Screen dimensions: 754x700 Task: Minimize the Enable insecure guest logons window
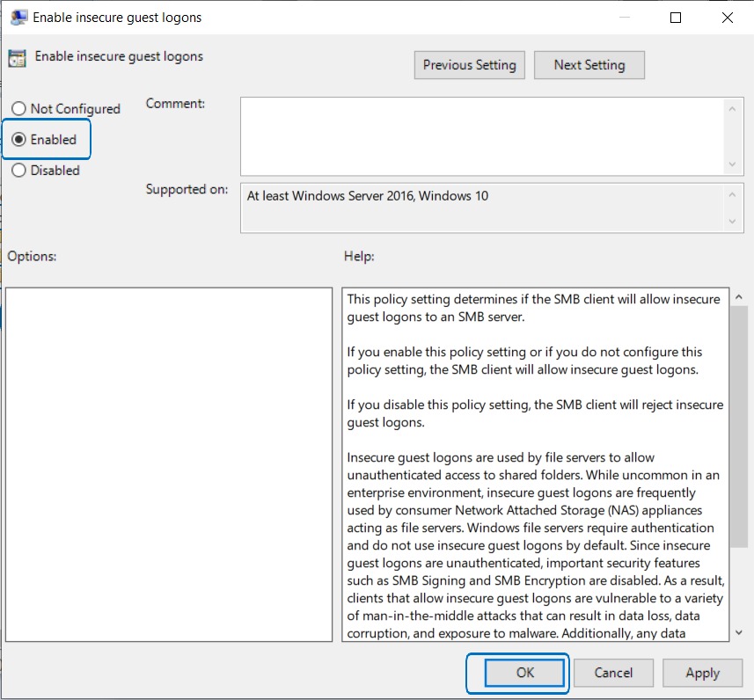[x=625, y=17]
